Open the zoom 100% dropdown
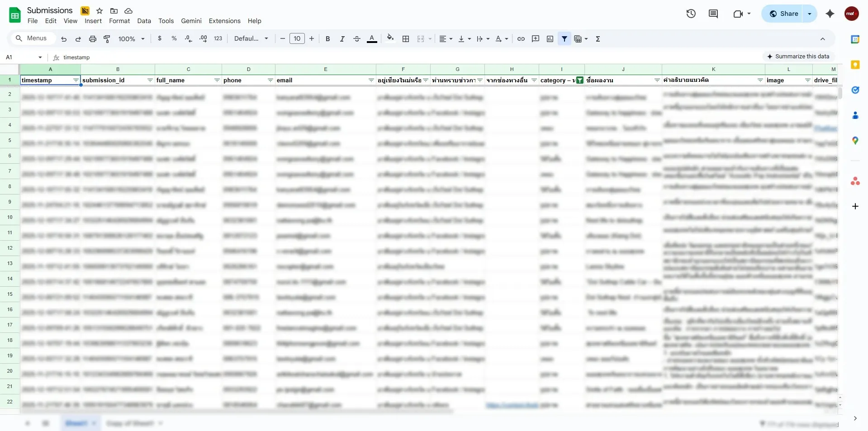Screen dimensions: 868x431 pyautogui.click(x=131, y=39)
